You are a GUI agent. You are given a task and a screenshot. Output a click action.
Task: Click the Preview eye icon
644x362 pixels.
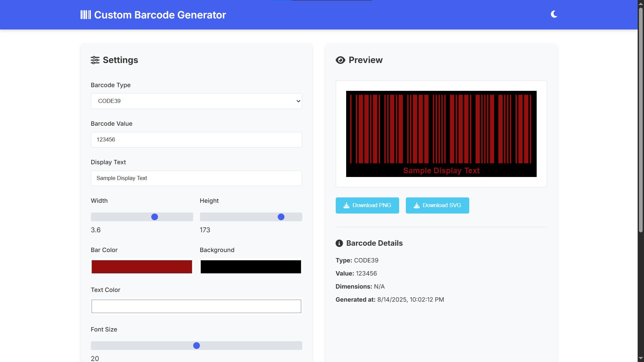pyautogui.click(x=340, y=60)
